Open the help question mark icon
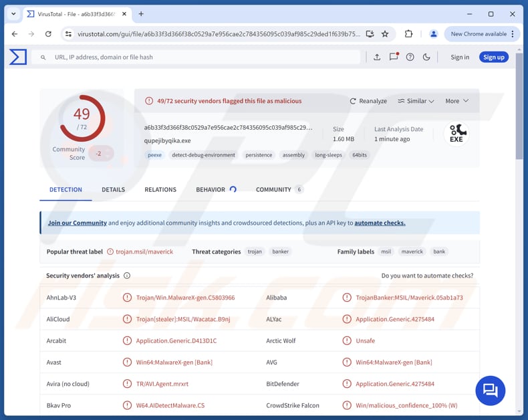528x420 pixels. 410,58
